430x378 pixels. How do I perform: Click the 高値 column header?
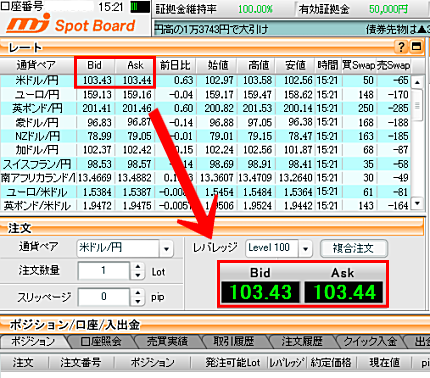tap(258, 65)
